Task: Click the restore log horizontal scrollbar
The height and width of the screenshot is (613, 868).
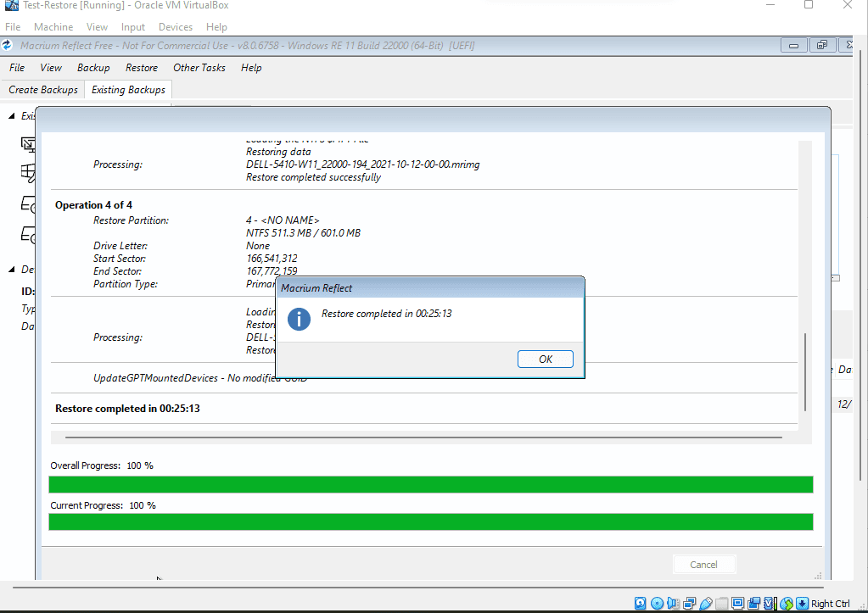Action: (x=423, y=437)
